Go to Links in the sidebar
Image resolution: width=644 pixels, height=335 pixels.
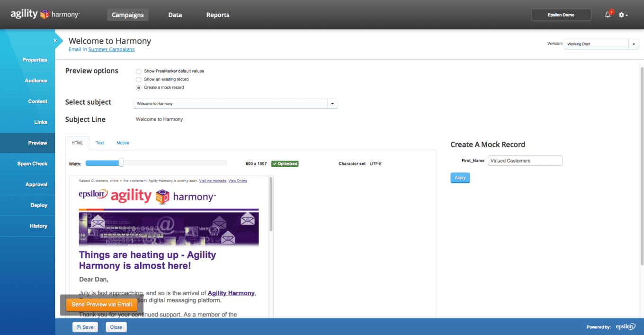tap(27, 122)
